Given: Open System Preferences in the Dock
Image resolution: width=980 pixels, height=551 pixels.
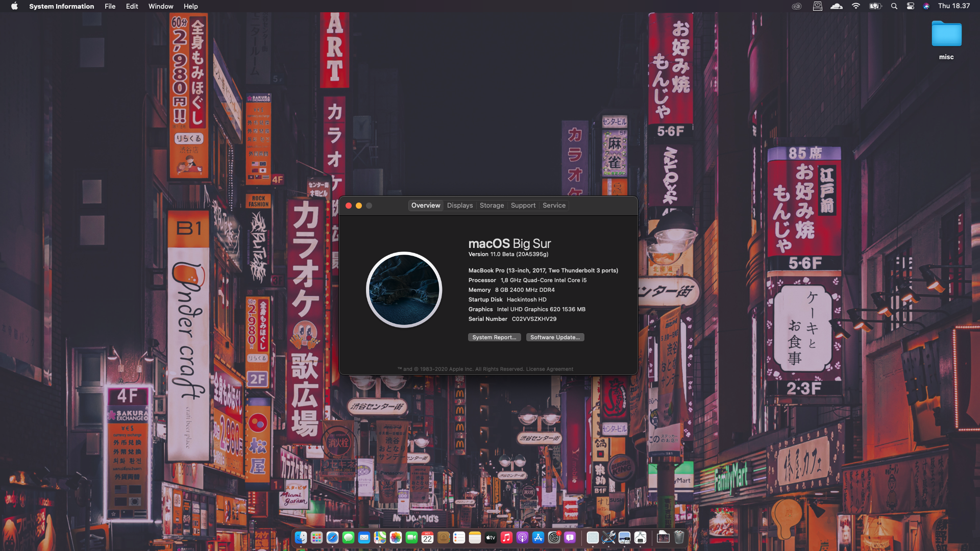Looking at the screenshot, I should [x=554, y=538].
